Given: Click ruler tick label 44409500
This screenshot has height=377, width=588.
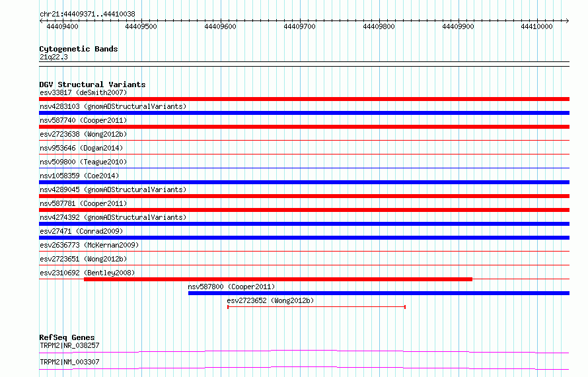Looking at the screenshot, I should pyautogui.click(x=141, y=26).
